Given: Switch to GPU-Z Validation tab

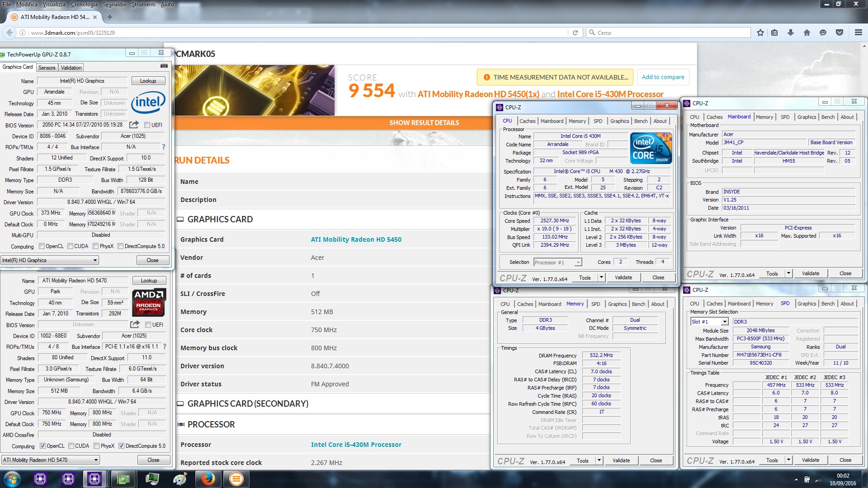Looking at the screenshot, I should tap(71, 68).
